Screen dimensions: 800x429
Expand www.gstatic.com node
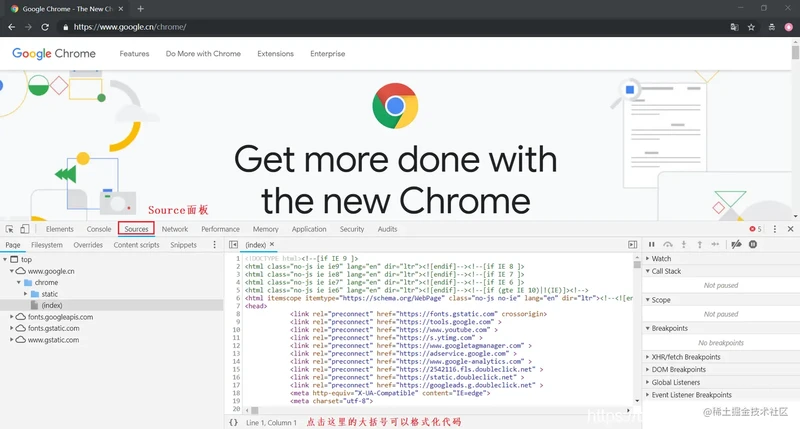[x=12, y=340]
